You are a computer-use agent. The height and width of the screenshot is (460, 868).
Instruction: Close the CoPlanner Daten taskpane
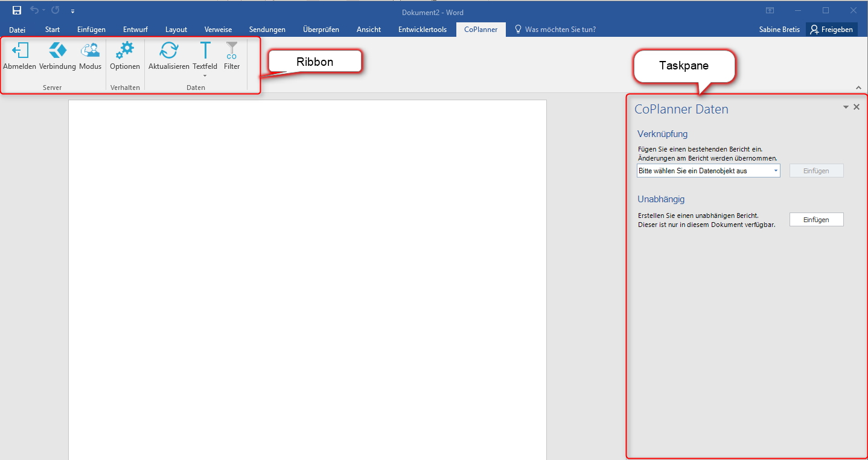click(857, 107)
